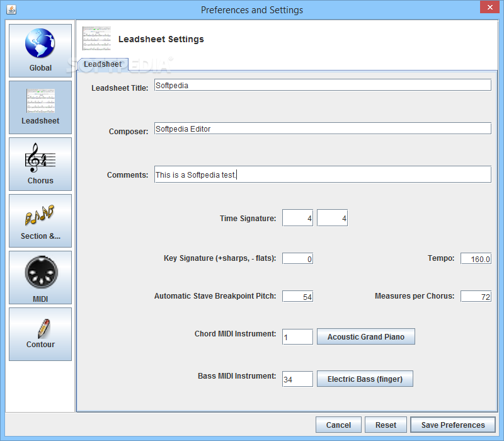The image size is (504, 441).
Task: Click the Comments text field
Action: click(323, 175)
